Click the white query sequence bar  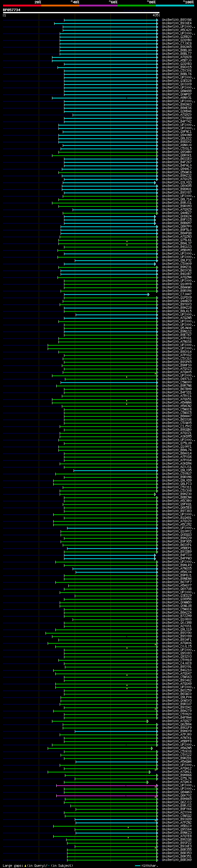tap(81, 13)
